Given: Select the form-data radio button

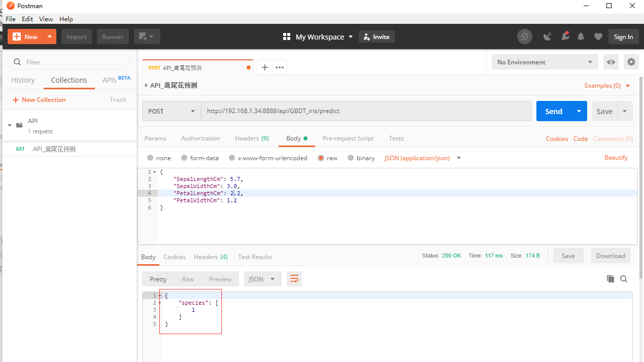Looking at the screenshot, I should click(x=184, y=158).
